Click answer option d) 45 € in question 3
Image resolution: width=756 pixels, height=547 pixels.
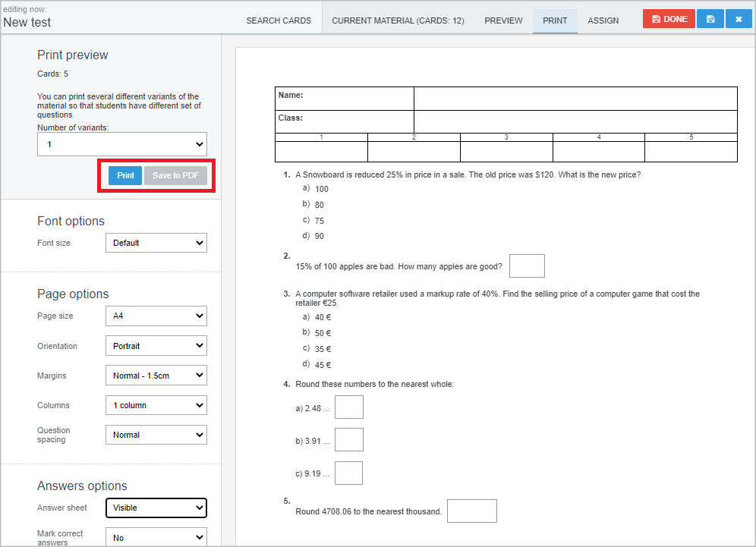pos(317,365)
